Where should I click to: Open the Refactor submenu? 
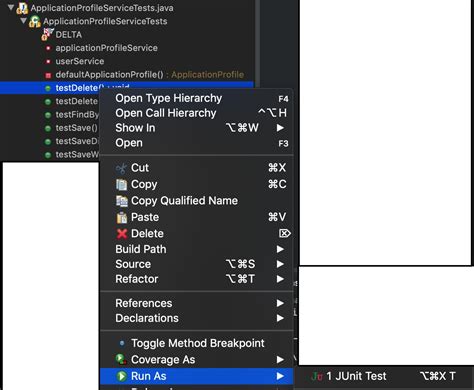point(197,279)
